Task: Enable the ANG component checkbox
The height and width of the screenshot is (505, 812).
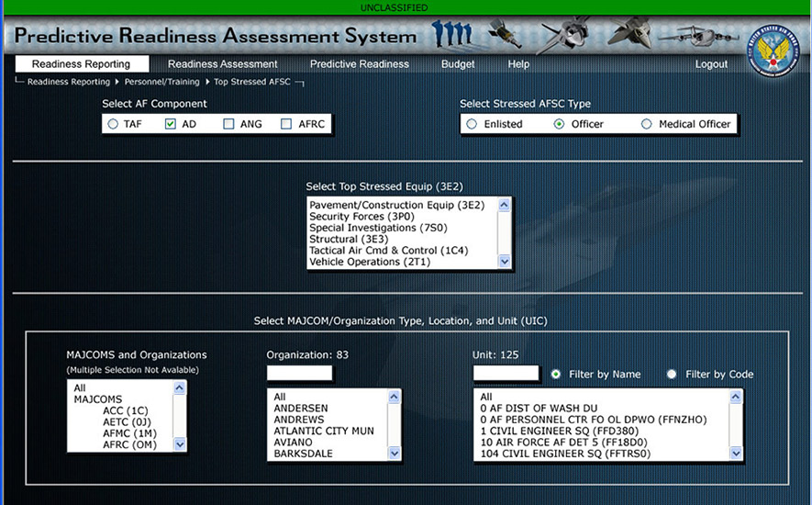Action: (228, 124)
